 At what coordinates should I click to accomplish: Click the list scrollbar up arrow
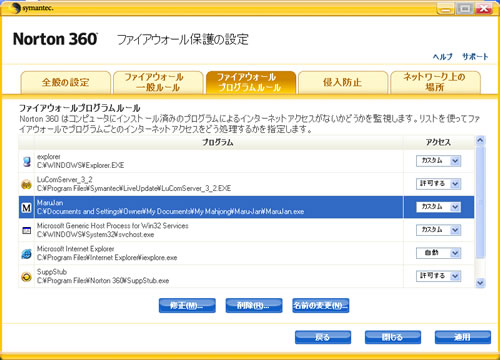click(x=480, y=140)
